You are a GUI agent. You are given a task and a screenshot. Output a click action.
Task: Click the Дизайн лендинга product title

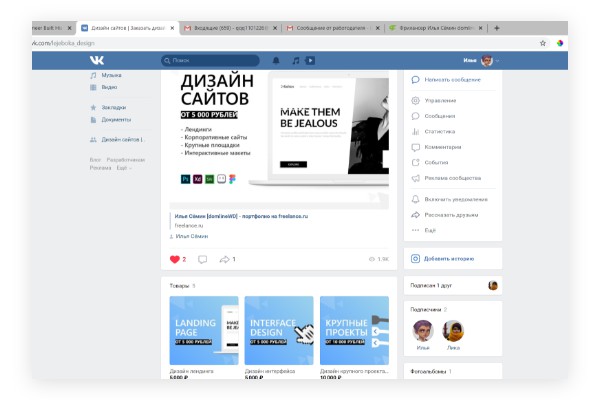[x=191, y=371]
